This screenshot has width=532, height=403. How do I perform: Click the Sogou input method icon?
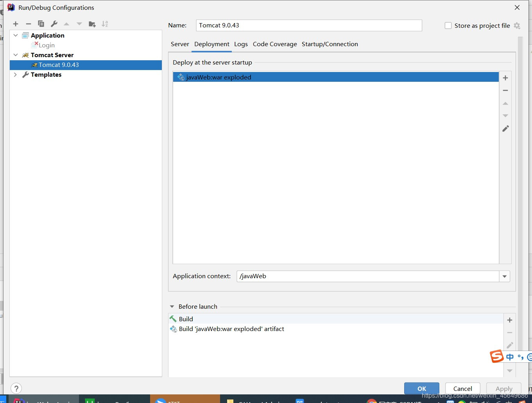[497, 356]
